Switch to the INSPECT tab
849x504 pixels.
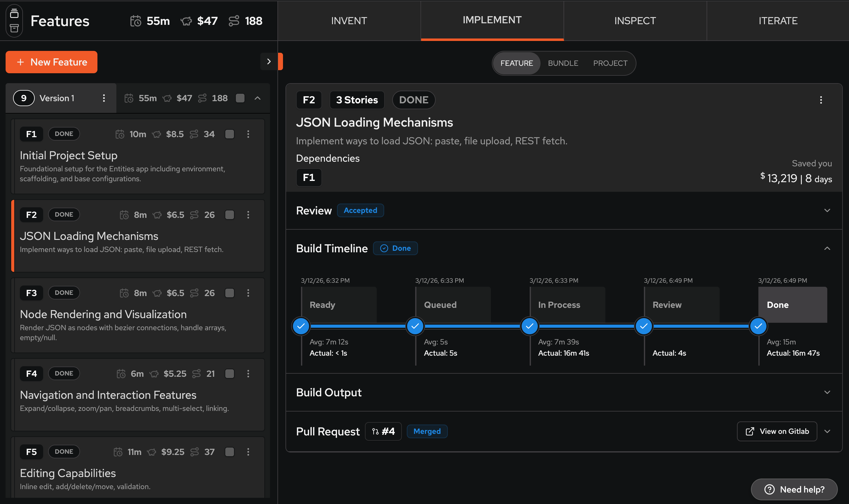635,20
